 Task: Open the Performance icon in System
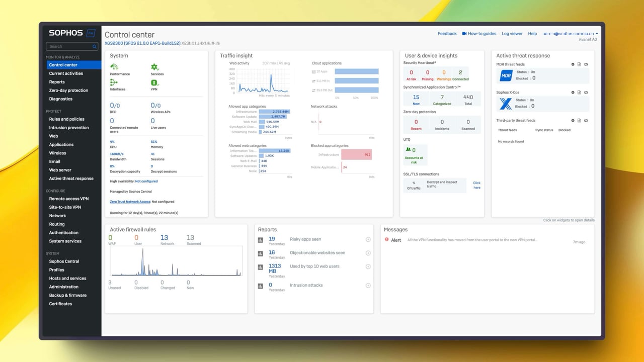pos(114,67)
